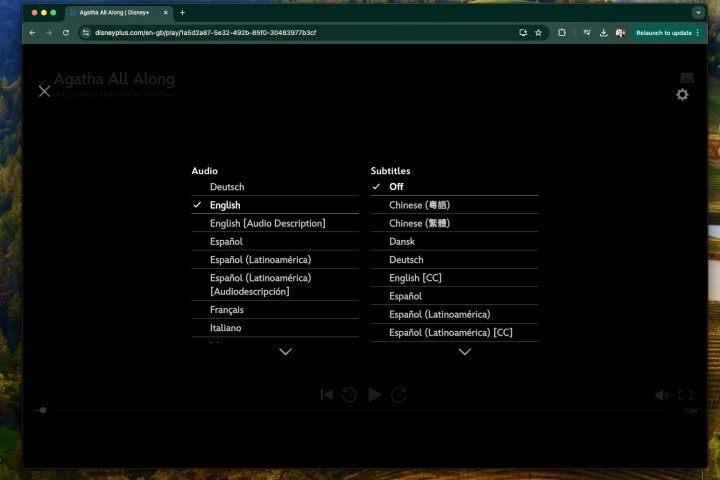This screenshot has width=720, height=480.
Task: Open the subtitle styling settings gear
Action: (x=682, y=94)
